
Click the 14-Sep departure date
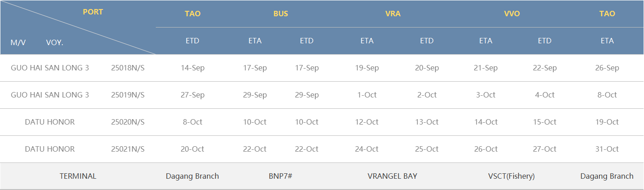pyautogui.click(x=192, y=68)
